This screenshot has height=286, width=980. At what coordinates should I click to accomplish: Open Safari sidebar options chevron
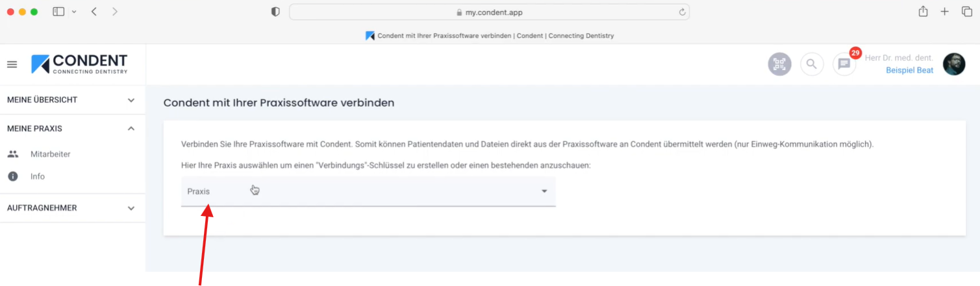point(73,12)
